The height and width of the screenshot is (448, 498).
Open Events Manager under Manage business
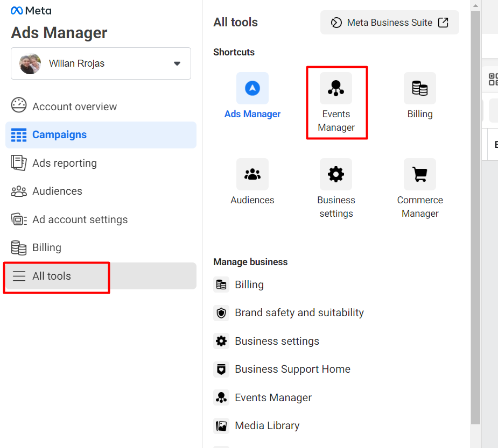pyautogui.click(x=273, y=397)
